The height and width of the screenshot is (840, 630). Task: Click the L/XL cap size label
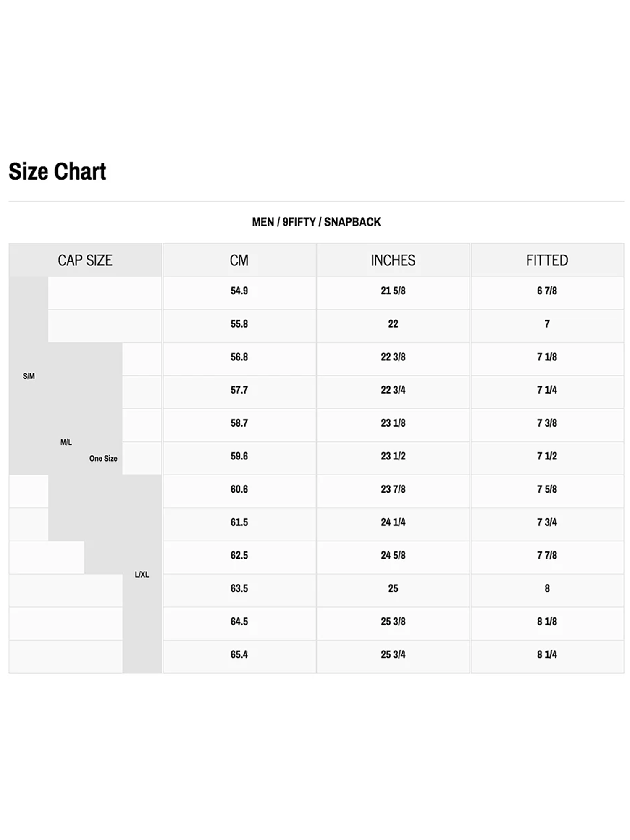(142, 575)
